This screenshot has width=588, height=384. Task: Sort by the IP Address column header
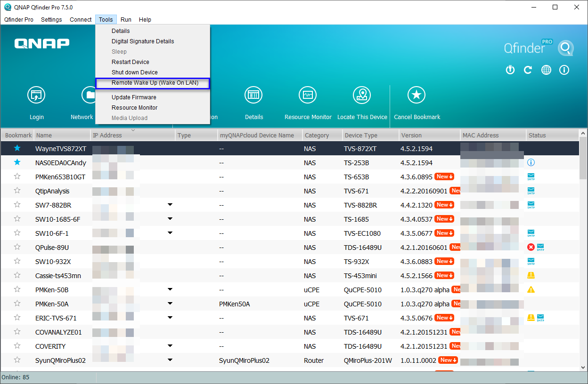(x=132, y=136)
